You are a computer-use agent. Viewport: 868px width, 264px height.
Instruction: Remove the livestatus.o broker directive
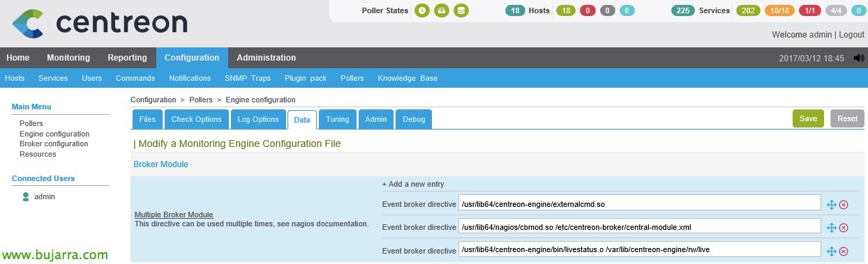844,251
